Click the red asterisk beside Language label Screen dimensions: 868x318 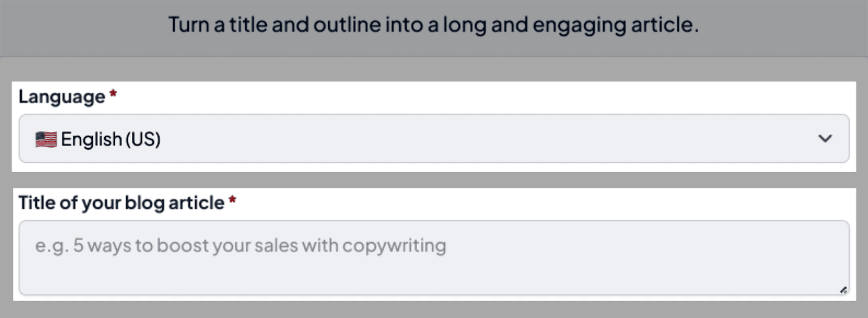(113, 94)
